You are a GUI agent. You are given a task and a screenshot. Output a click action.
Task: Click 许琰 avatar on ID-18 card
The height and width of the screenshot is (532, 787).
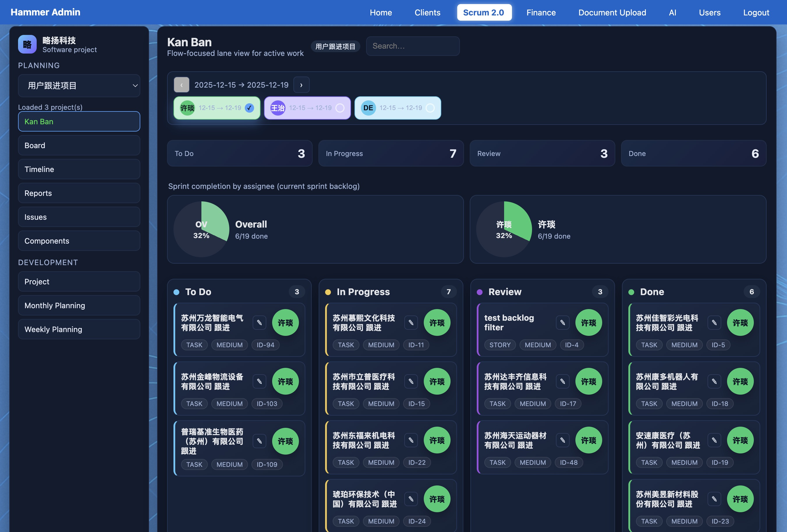pos(741,381)
